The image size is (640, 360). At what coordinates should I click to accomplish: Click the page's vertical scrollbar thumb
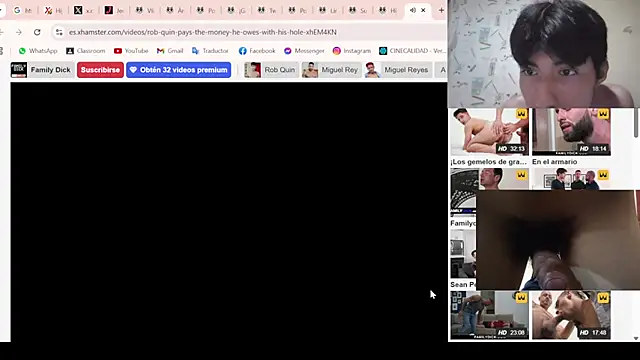click(636, 122)
